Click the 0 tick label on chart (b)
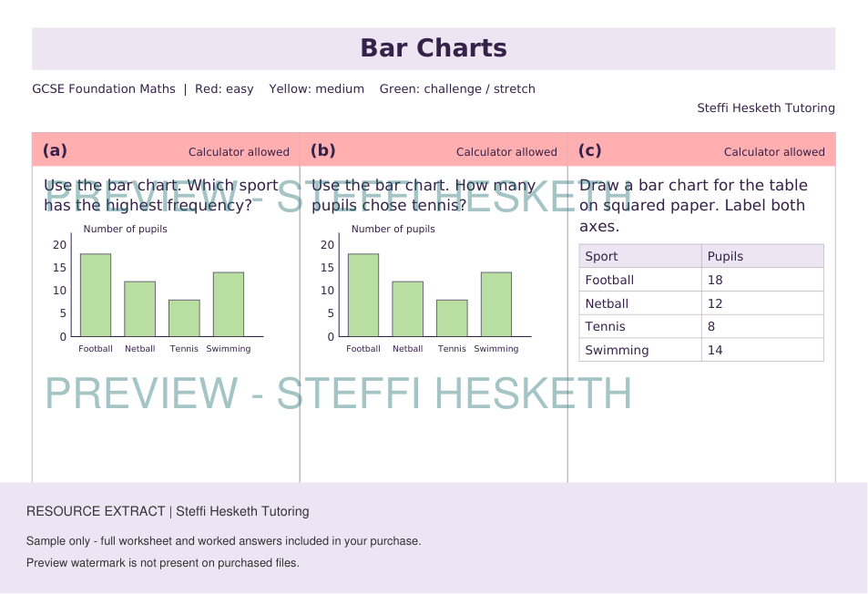This screenshot has height=594, width=868. click(331, 336)
